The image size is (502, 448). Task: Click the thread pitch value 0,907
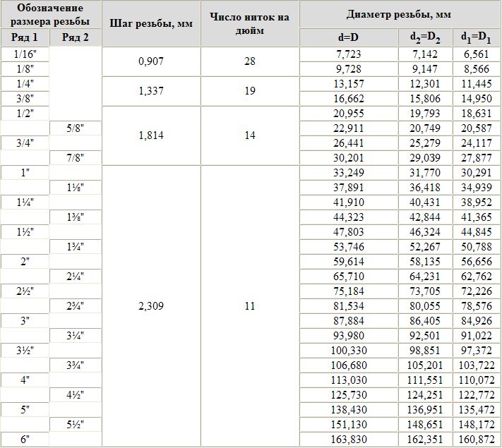pyautogui.click(x=151, y=61)
